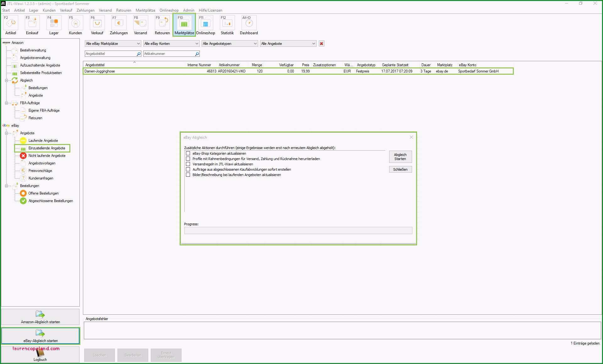This screenshot has height=364, width=603.
Task: Open the Onlineshop toolbar icon
Action: [x=206, y=25]
